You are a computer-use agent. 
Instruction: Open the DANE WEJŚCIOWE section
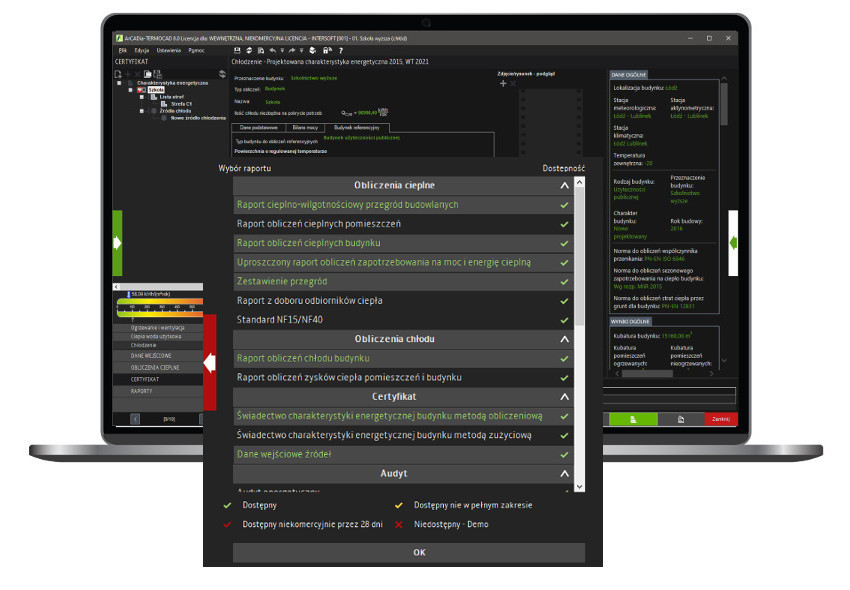pos(158,356)
